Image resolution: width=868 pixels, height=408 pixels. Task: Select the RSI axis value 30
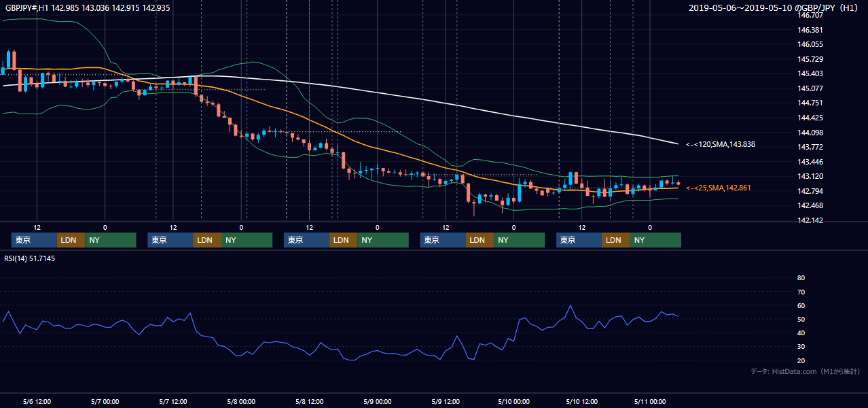801,347
